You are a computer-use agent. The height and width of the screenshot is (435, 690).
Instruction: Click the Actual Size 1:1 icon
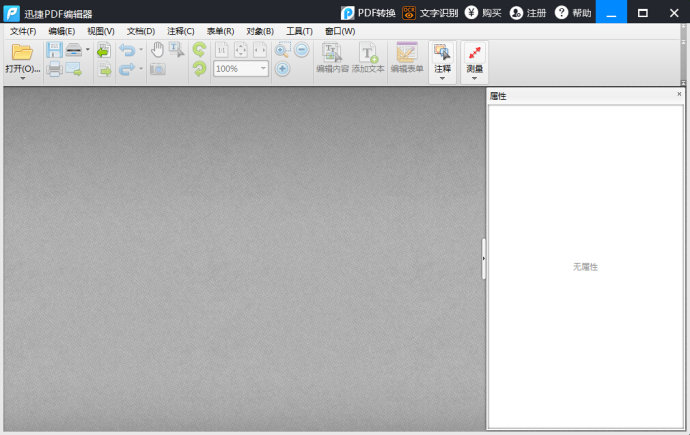tap(221, 50)
